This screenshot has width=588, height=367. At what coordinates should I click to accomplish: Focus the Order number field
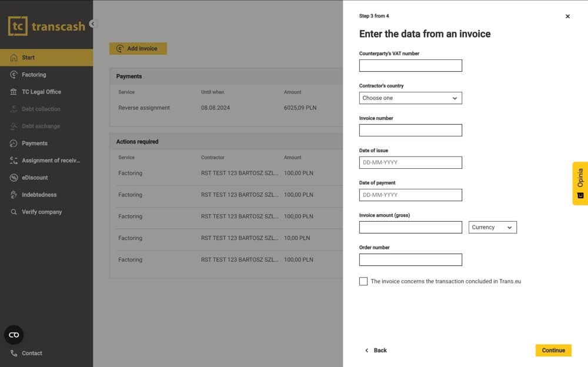coord(410,260)
